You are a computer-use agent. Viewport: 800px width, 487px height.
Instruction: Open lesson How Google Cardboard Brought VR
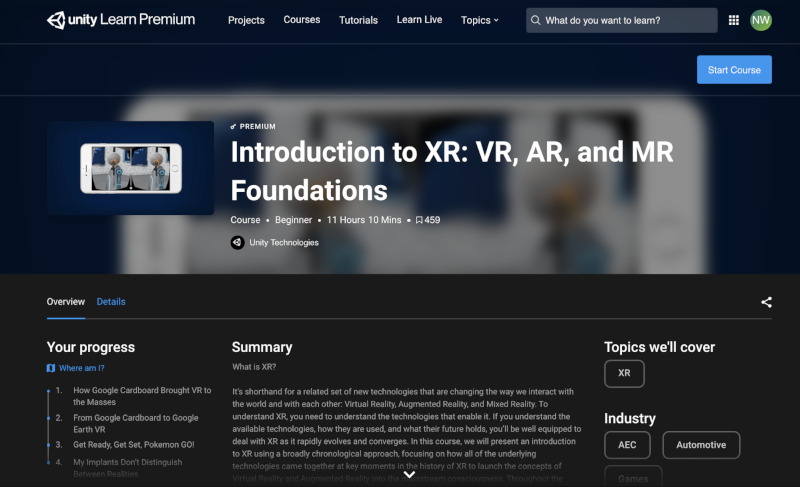(142, 396)
